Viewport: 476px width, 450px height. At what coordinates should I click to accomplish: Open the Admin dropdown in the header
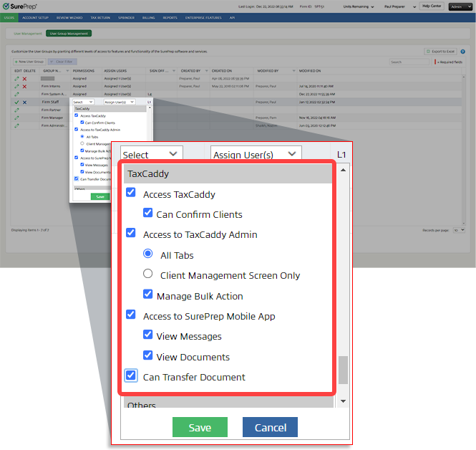(x=460, y=6)
